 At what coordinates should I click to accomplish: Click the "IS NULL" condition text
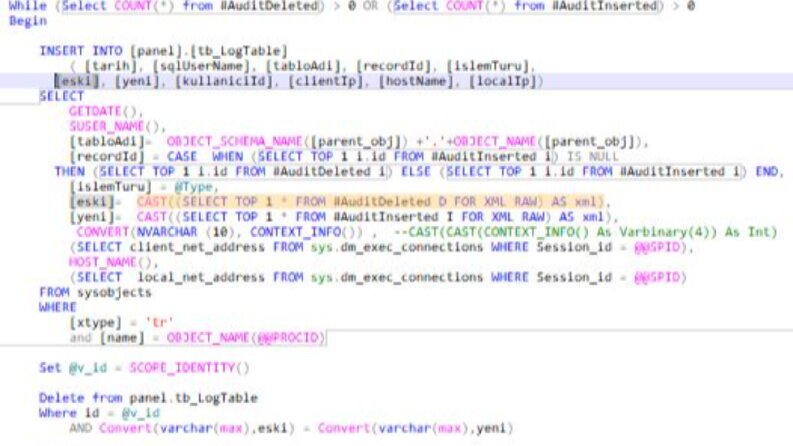[592, 156]
